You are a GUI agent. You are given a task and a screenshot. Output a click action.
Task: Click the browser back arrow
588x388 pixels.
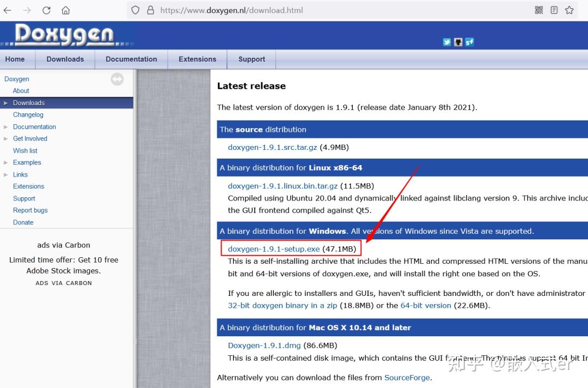tap(7, 10)
